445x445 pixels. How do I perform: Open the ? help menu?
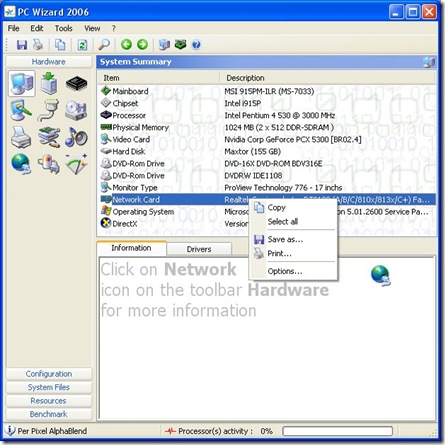pos(114,28)
